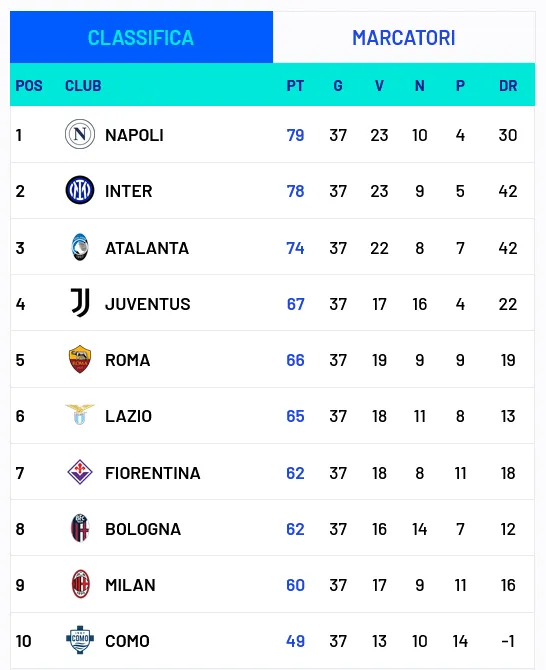Click the Juventus club logo
This screenshot has width=546, height=670.
click(80, 303)
